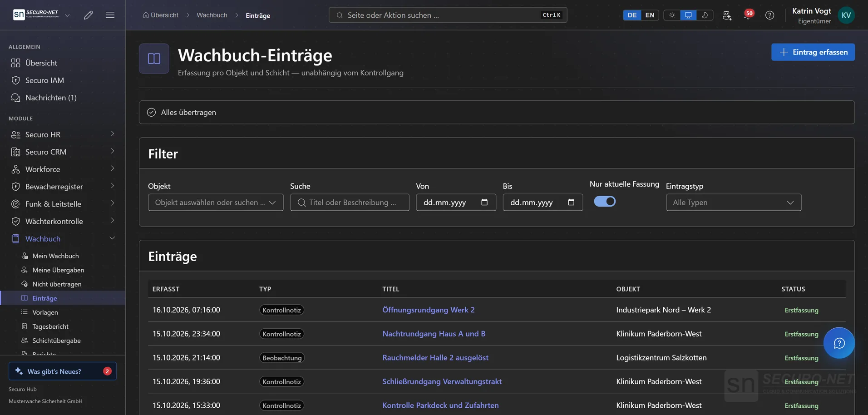
Task: Go to Übersicht breadcrumb
Action: tap(160, 15)
